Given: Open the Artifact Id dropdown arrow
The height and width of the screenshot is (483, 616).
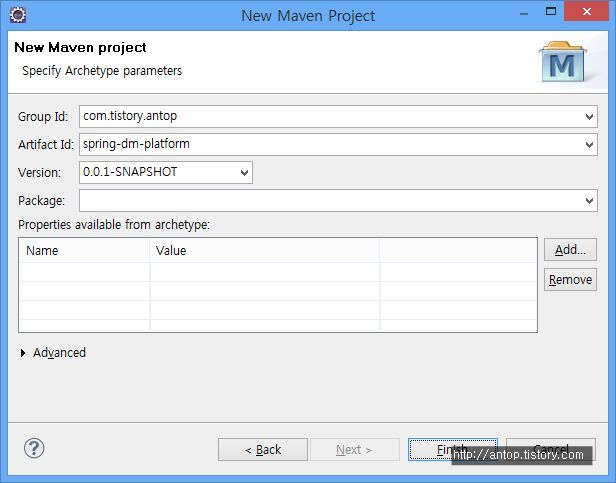Looking at the screenshot, I should tap(589, 144).
